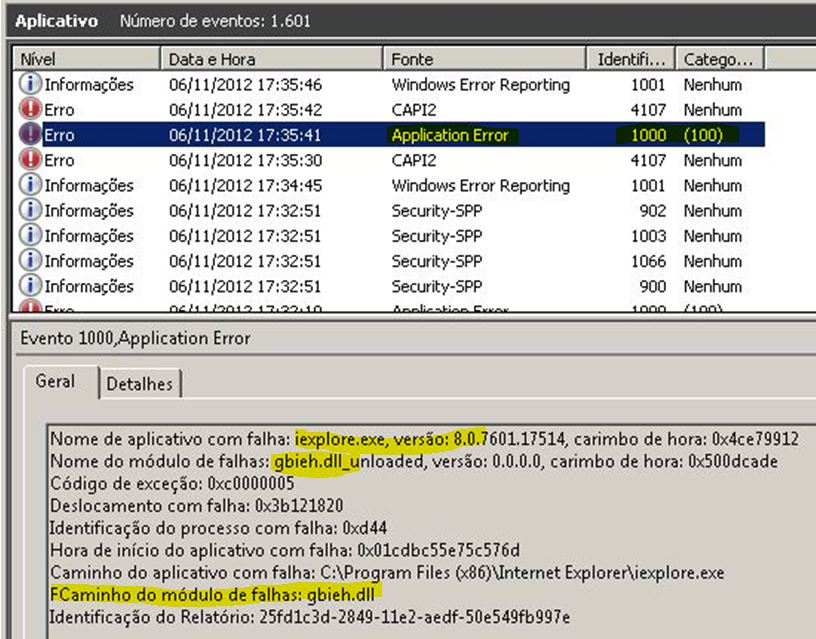The height and width of the screenshot is (639, 816).
Task: Select the Windows Error Reporting event at 17:35:46
Action: click(x=480, y=85)
